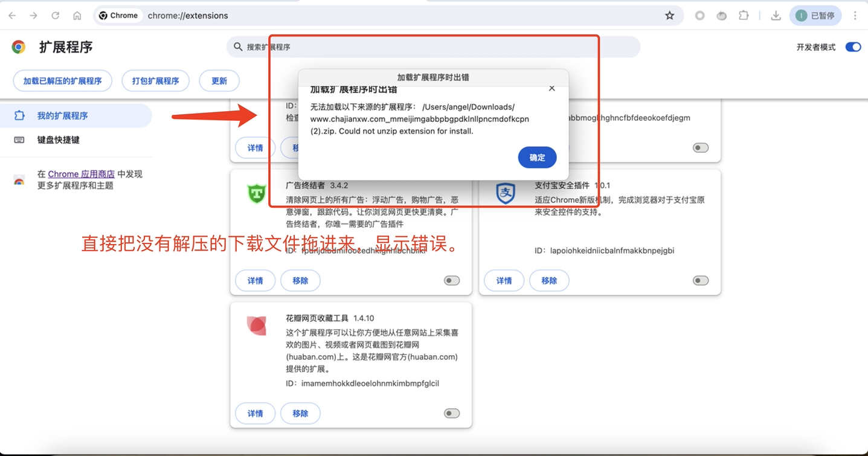Viewport: 868px width, 456px height.
Task: Open 详情 for 广告终结者
Action: point(256,281)
